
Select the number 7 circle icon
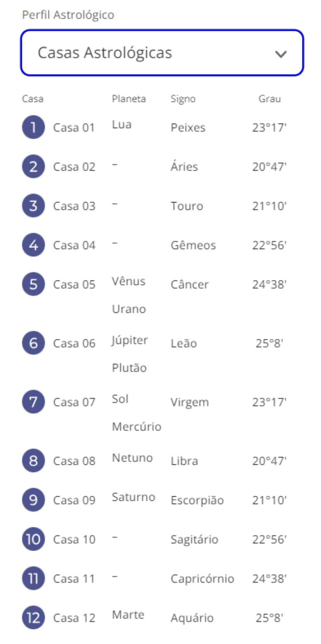pyautogui.click(x=33, y=402)
